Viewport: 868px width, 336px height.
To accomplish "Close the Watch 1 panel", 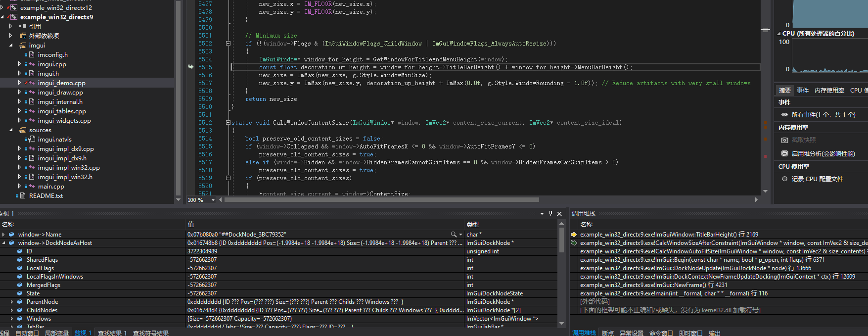I will coord(559,214).
